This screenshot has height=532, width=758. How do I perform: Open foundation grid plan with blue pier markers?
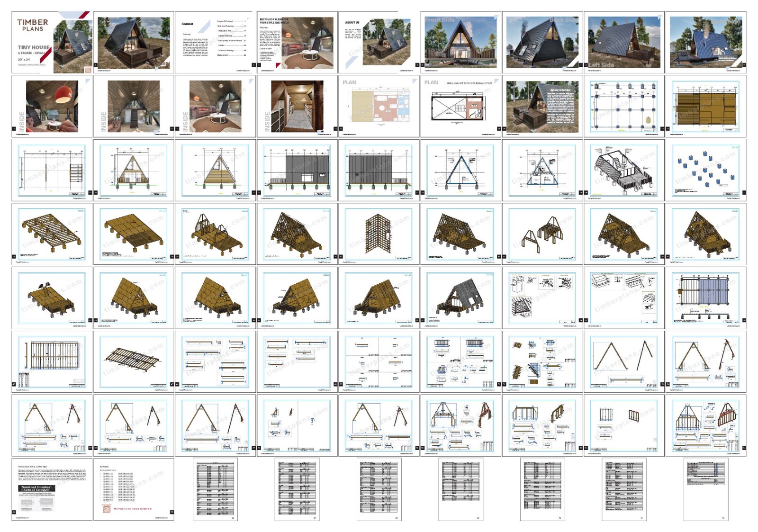click(624, 107)
